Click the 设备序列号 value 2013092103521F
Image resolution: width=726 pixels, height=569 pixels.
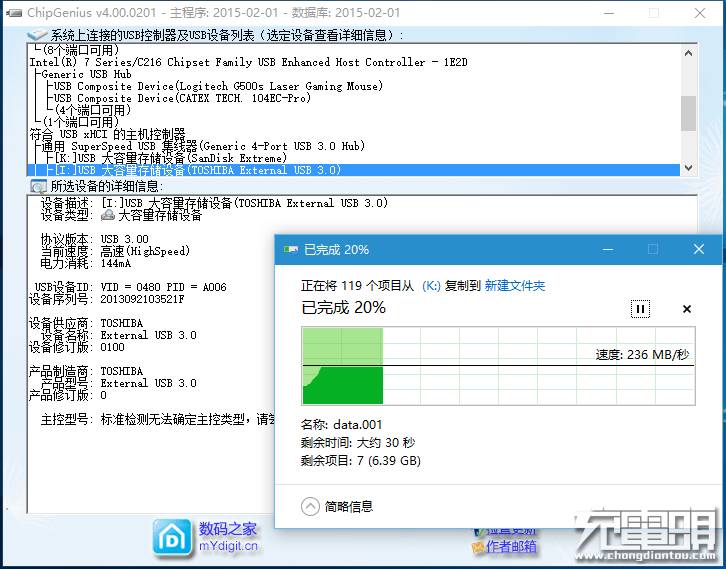(142, 299)
